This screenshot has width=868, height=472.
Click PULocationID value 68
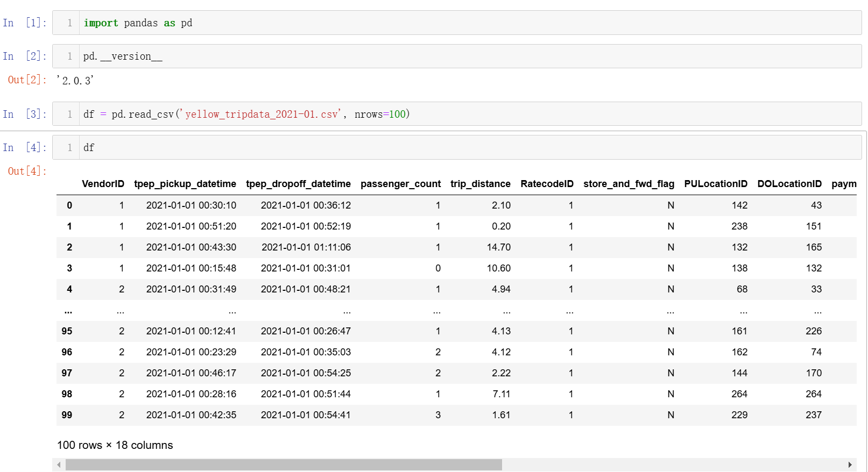point(742,289)
